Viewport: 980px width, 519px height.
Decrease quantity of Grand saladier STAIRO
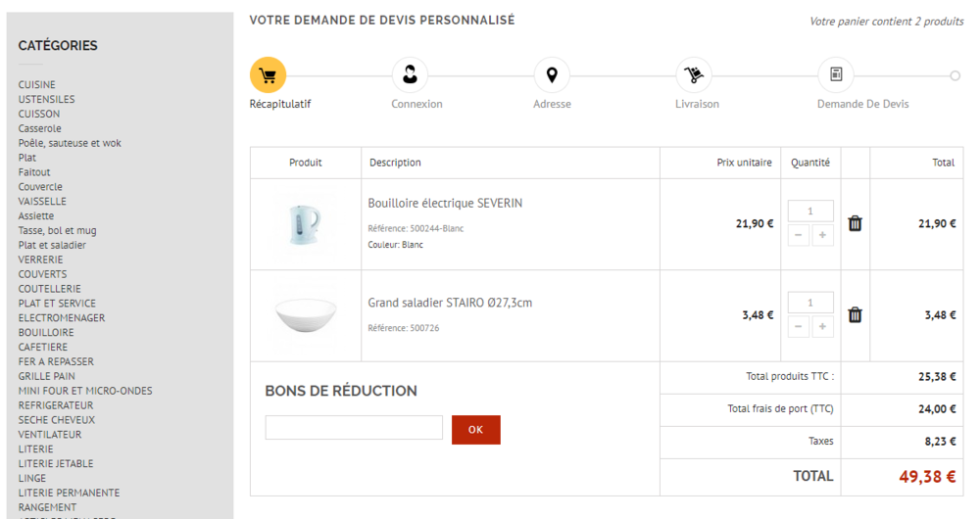(799, 326)
